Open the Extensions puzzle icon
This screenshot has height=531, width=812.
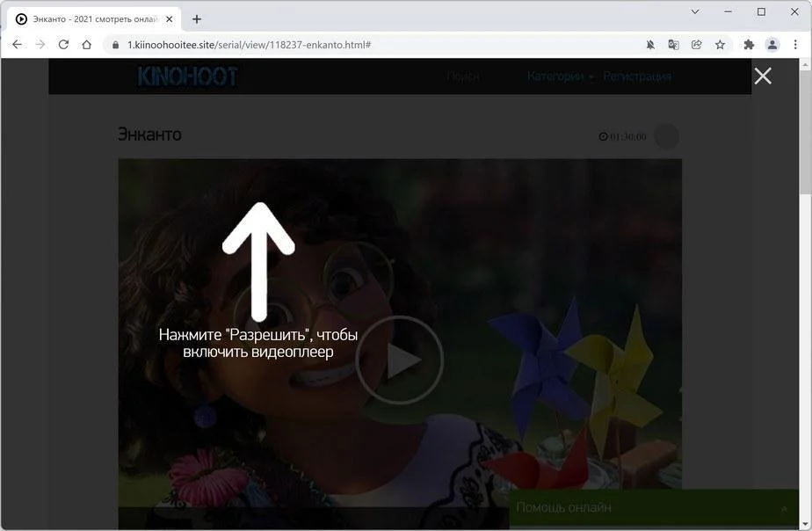[749, 45]
